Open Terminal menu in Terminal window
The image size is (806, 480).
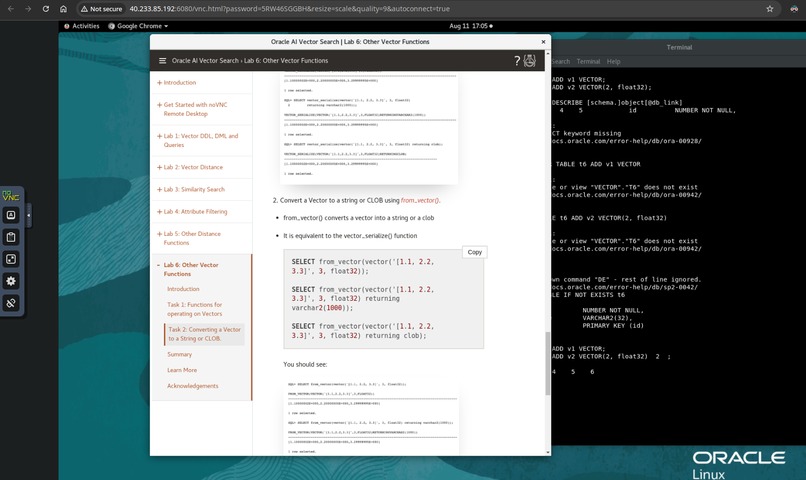tap(588, 61)
